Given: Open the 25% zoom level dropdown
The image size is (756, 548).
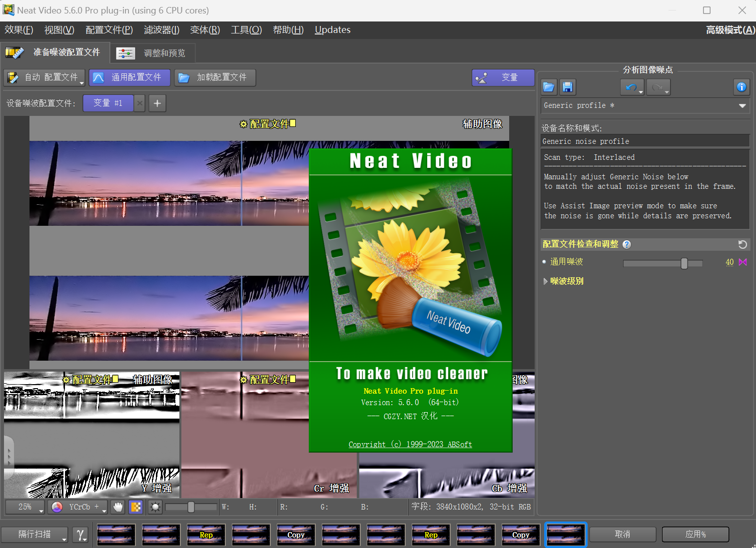Looking at the screenshot, I should (x=25, y=507).
